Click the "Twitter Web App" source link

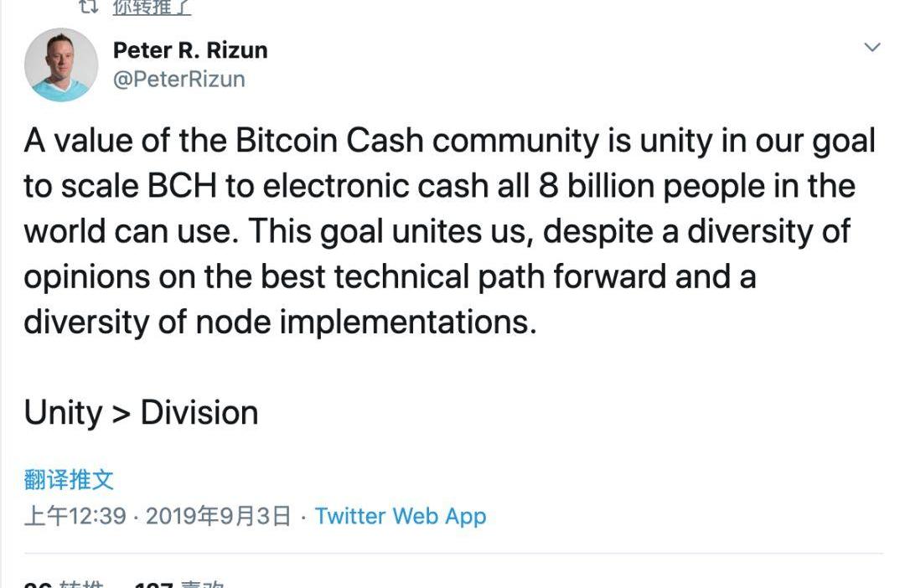tap(401, 516)
